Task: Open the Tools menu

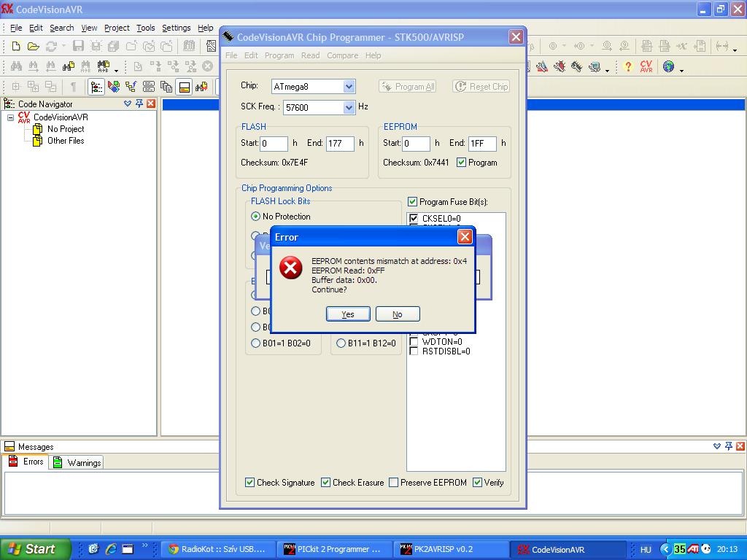Action: pyautogui.click(x=145, y=28)
